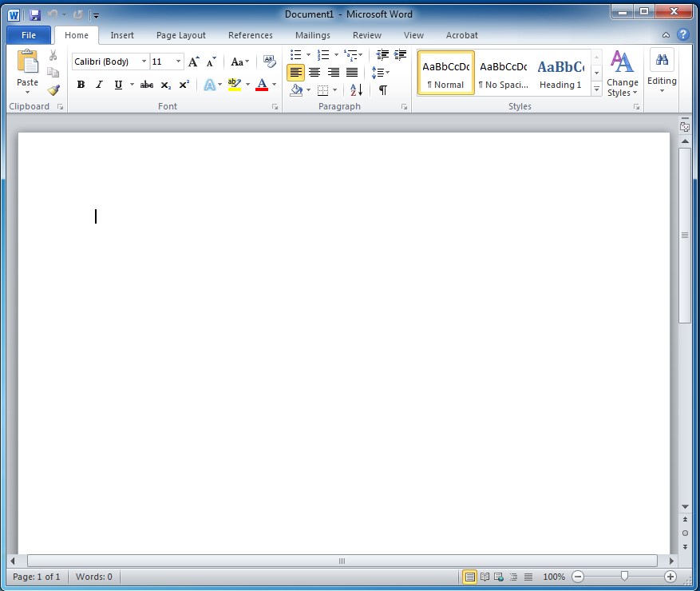Open Microsoft Word Help question mark

click(683, 35)
